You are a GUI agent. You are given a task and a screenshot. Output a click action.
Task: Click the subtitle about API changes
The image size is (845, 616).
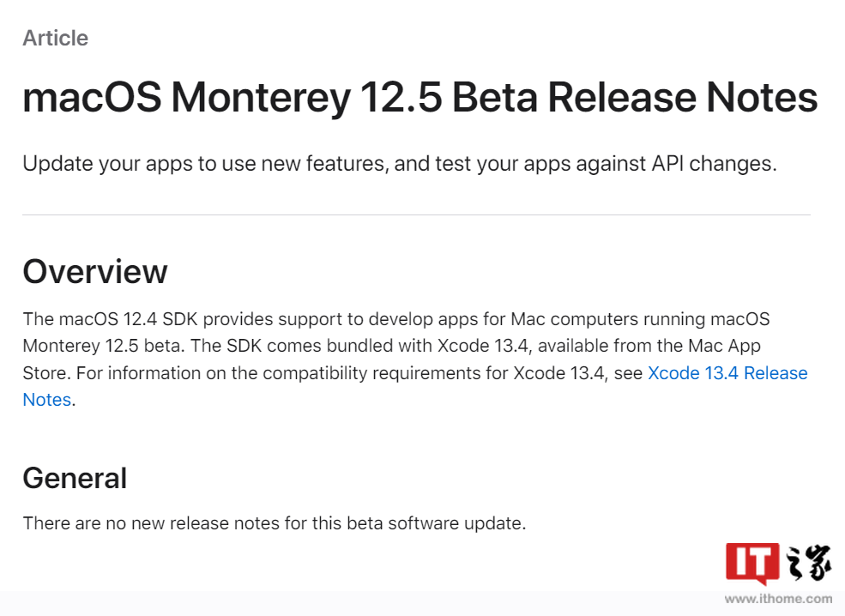400,164
